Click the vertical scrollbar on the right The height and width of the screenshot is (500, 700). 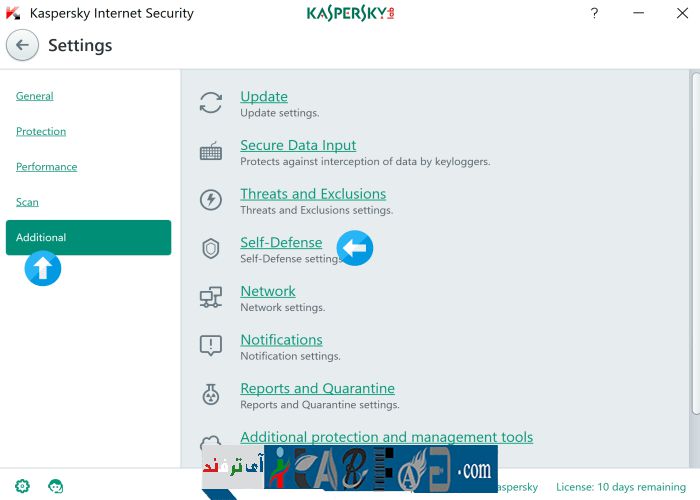695,240
